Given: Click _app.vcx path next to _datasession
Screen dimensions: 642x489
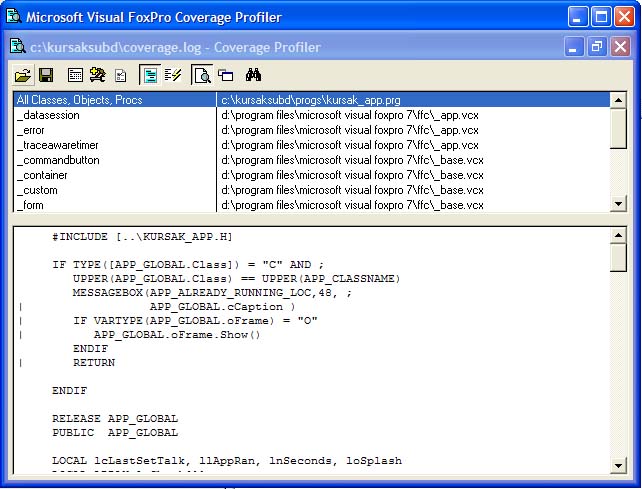Looking at the screenshot, I should (350, 115).
